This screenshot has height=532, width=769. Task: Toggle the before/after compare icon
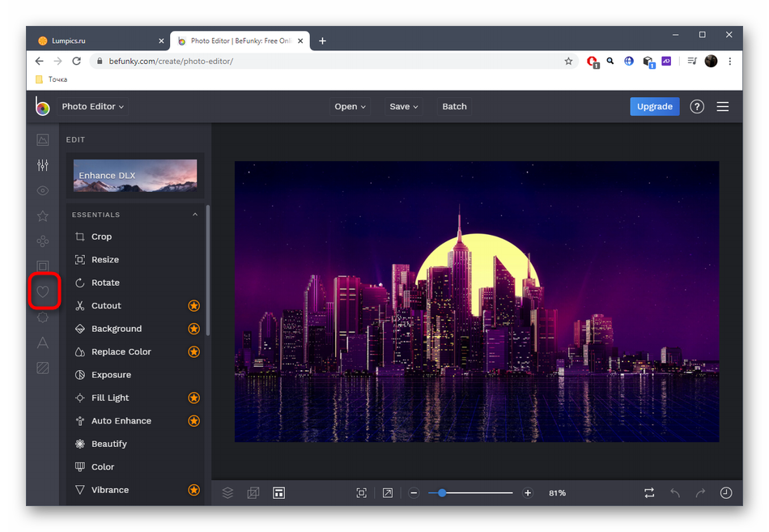pos(649,492)
